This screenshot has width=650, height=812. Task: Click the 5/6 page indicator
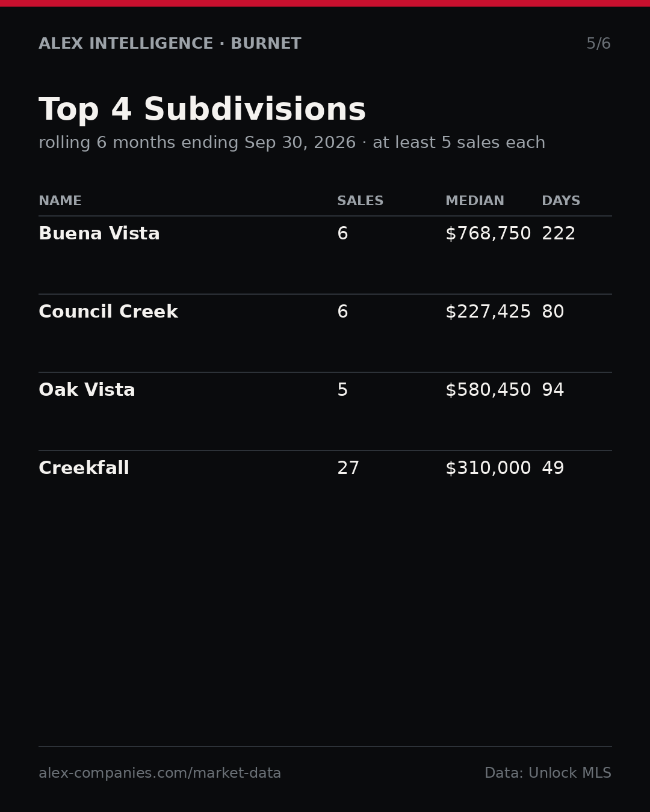pos(598,44)
